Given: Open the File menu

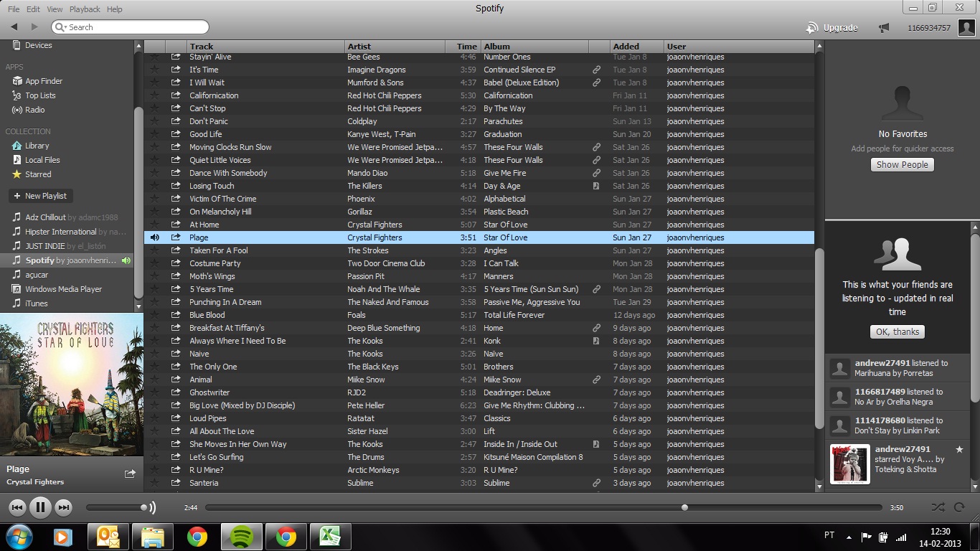Looking at the screenshot, I should coord(14,9).
